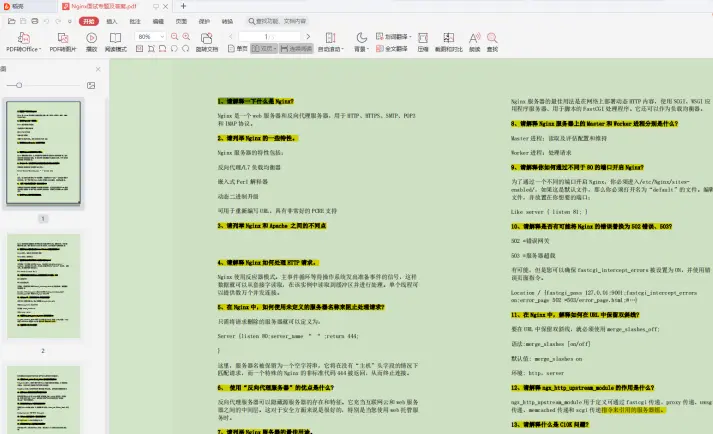Click the open folder icon
713x434 pixels.
coord(12,21)
